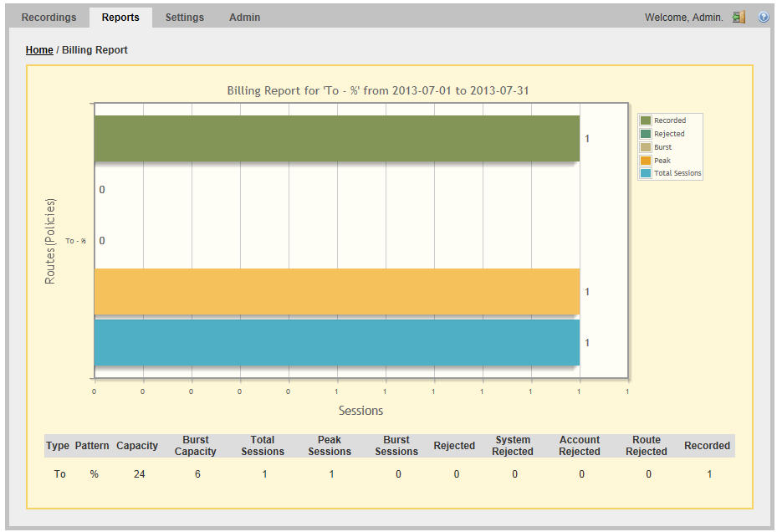Click the Capacity column header
This screenshot has height=532, width=777.
pyautogui.click(x=136, y=446)
